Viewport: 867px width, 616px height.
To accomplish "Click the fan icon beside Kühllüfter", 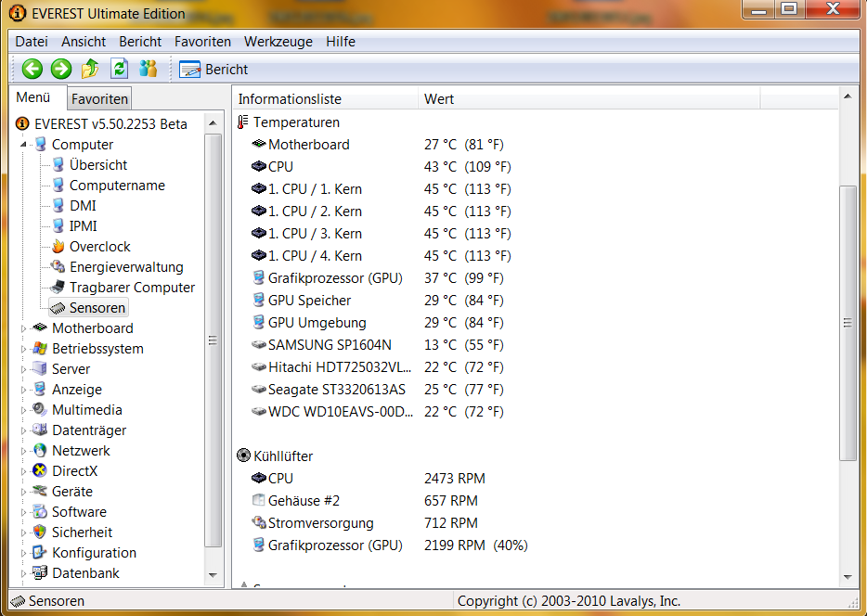I will click(x=243, y=456).
